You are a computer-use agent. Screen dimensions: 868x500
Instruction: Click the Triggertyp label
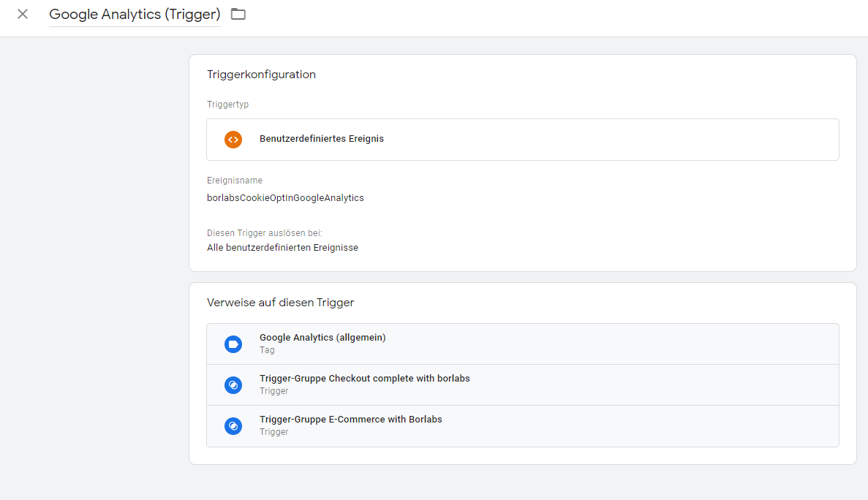[227, 105]
